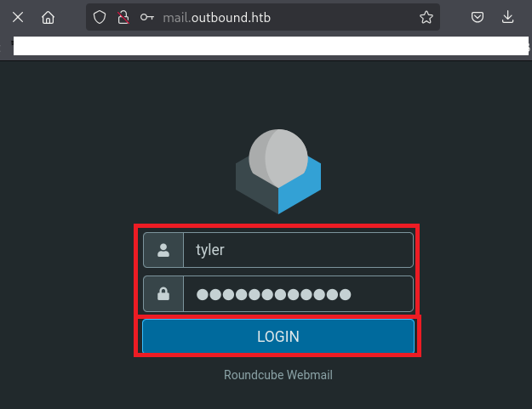
Task: Focus the username field containing tyler
Action: (298, 250)
